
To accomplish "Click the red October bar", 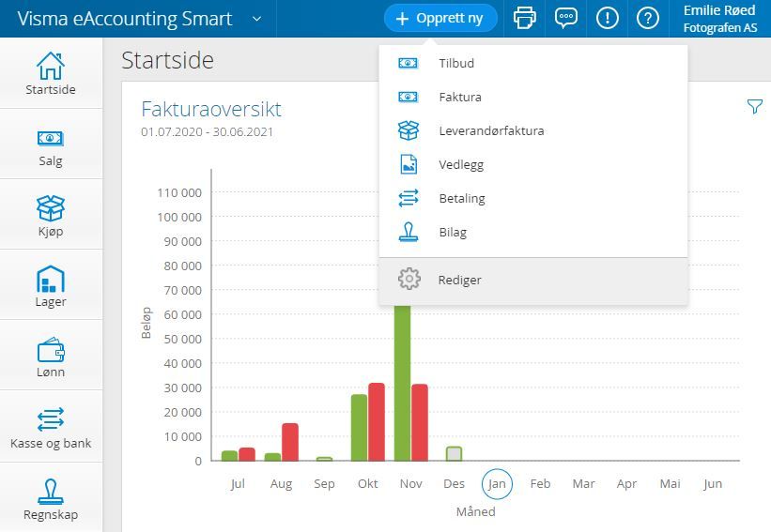I will coord(377,422).
